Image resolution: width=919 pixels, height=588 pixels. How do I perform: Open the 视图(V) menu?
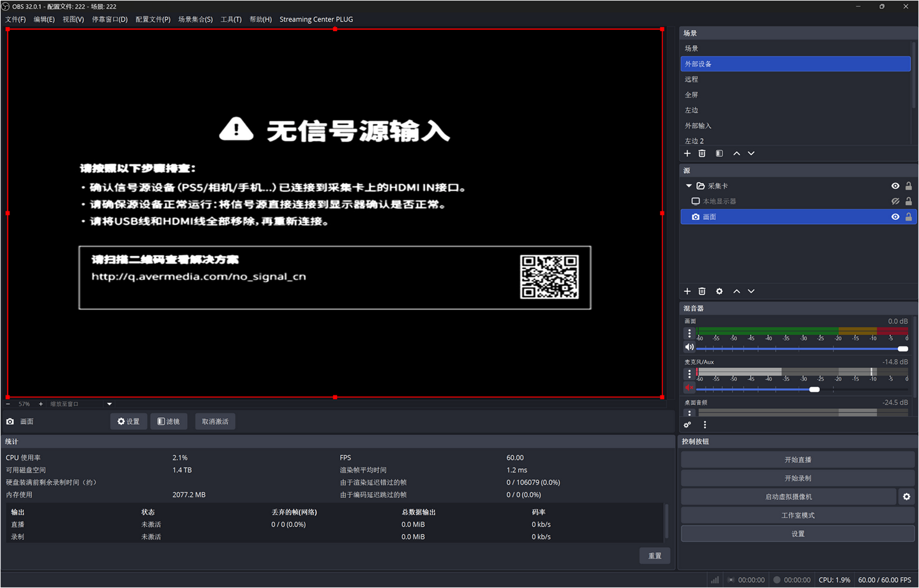[x=73, y=19]
